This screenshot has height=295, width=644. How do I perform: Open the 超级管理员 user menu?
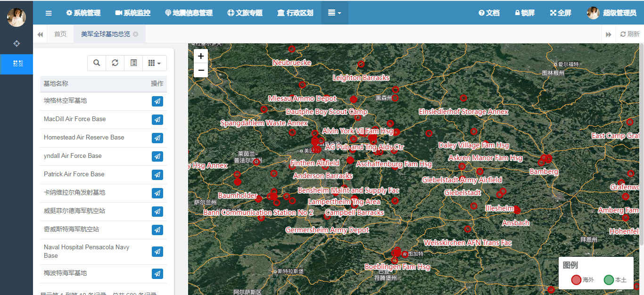pyautogui.click(x=612, y=13)
